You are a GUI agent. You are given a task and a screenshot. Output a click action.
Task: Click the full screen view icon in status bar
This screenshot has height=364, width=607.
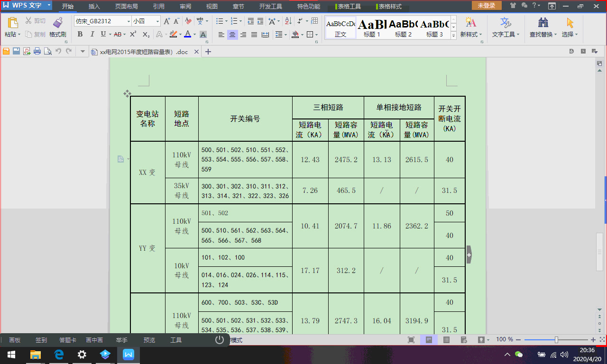pos(411,339)
